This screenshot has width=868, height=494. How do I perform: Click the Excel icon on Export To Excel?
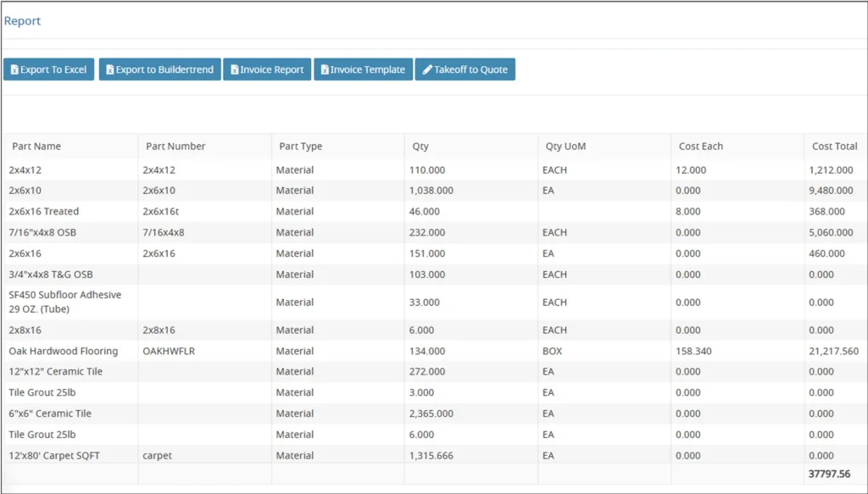pos(15,69)
